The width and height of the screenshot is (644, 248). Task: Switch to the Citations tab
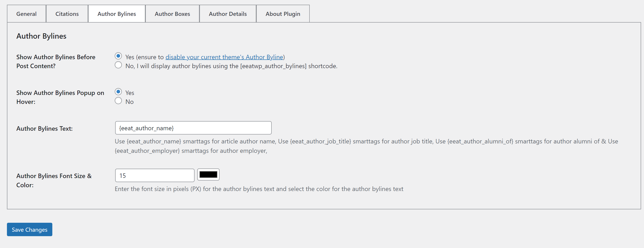(67, 14)
